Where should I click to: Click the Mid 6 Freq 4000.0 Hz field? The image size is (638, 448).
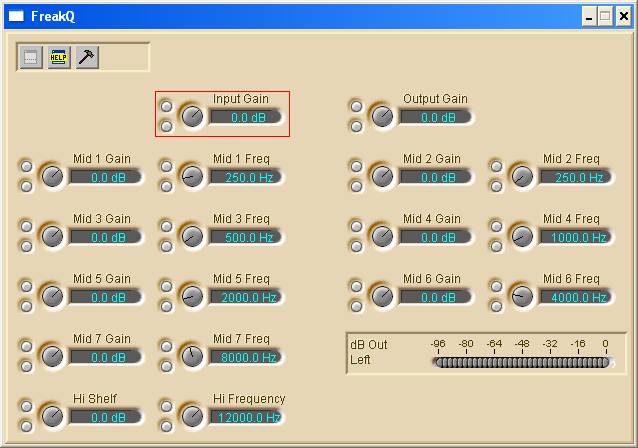point(575,297)
